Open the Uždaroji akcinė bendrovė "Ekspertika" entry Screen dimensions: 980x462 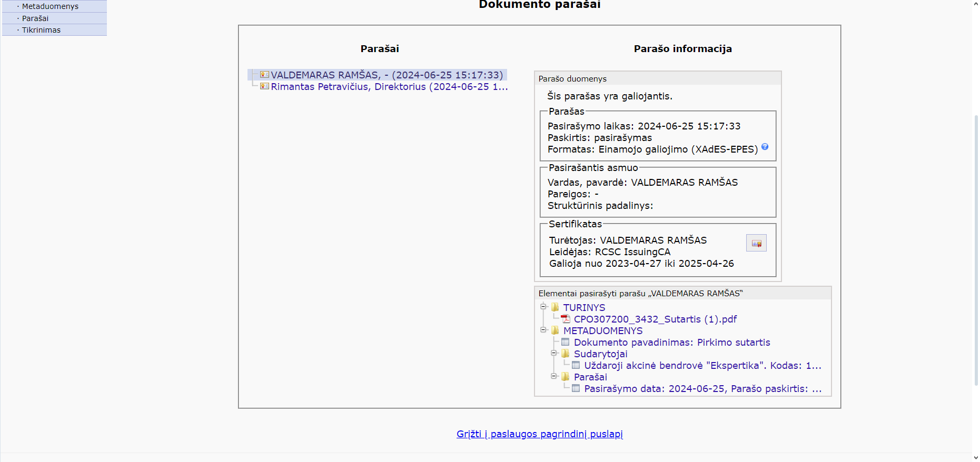tap(702, 366)
